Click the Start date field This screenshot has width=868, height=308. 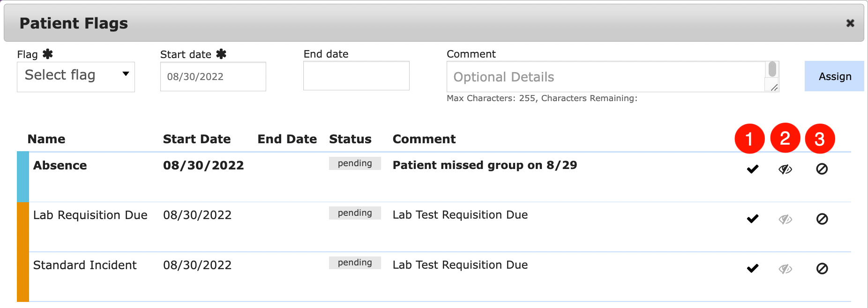coord(213,77)
